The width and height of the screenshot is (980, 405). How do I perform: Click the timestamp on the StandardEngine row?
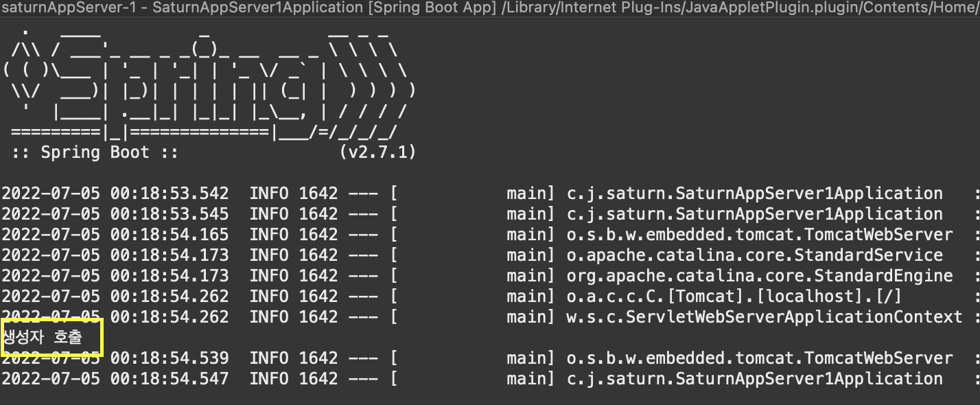170,275
